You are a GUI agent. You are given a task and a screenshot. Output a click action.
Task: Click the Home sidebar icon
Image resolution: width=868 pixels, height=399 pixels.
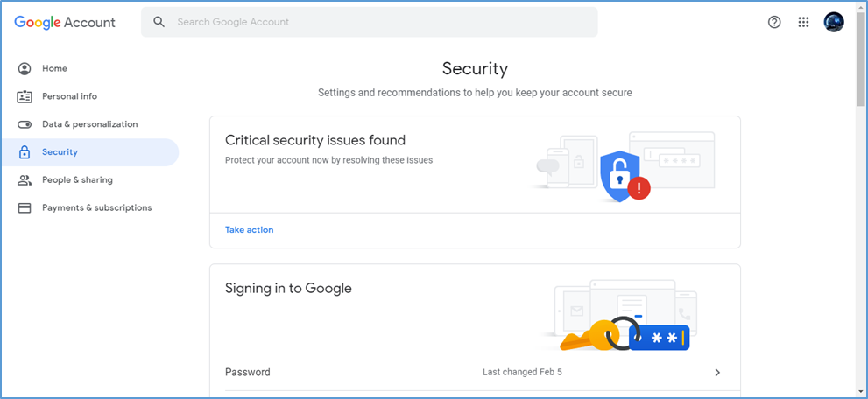tap(25, 68)
